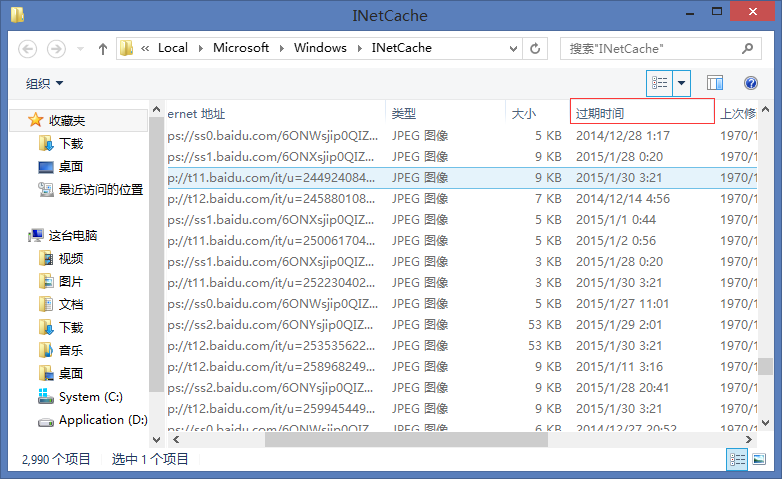The width and height of the screenshot is (782, 479).
Task: Click the change view layout button
Action: pyautogui.click(x=659, y=83)
